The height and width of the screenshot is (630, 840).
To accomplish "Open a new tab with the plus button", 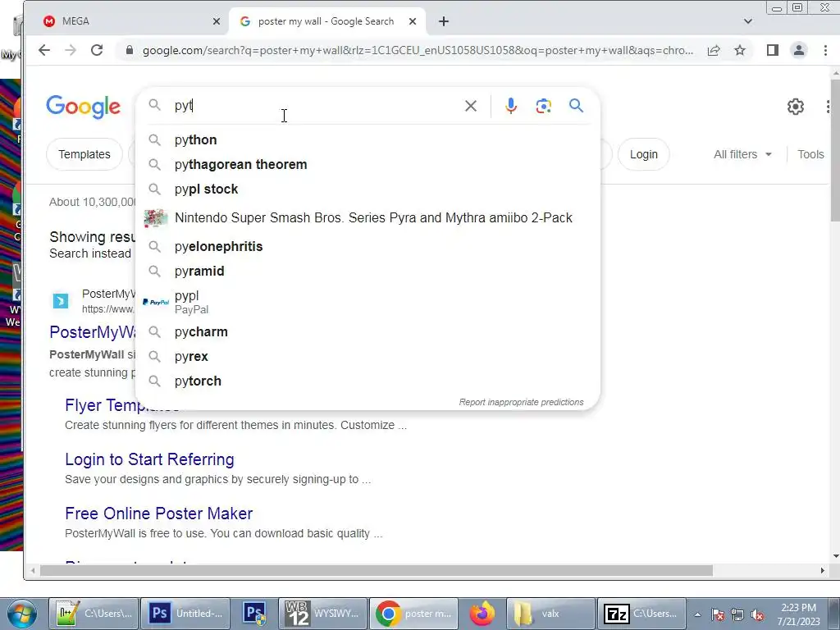I will tap(444, 21).
